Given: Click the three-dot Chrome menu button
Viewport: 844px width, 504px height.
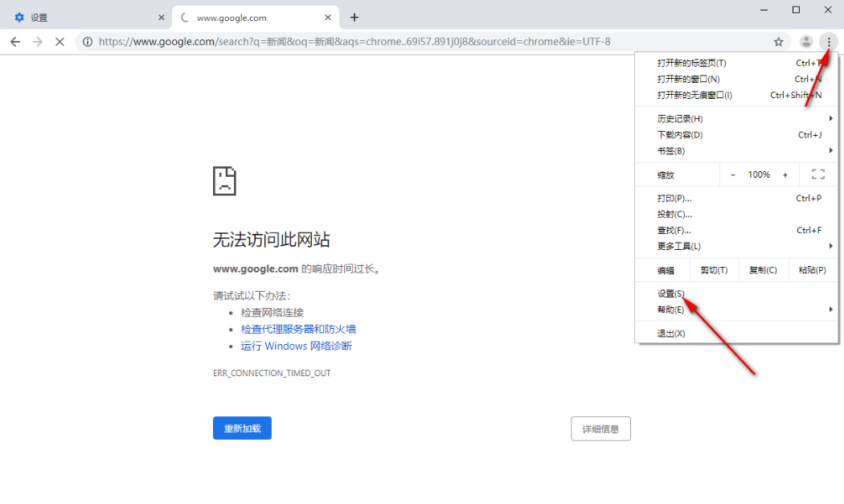Looking at the screenshot, I should (x=829, y=42).
